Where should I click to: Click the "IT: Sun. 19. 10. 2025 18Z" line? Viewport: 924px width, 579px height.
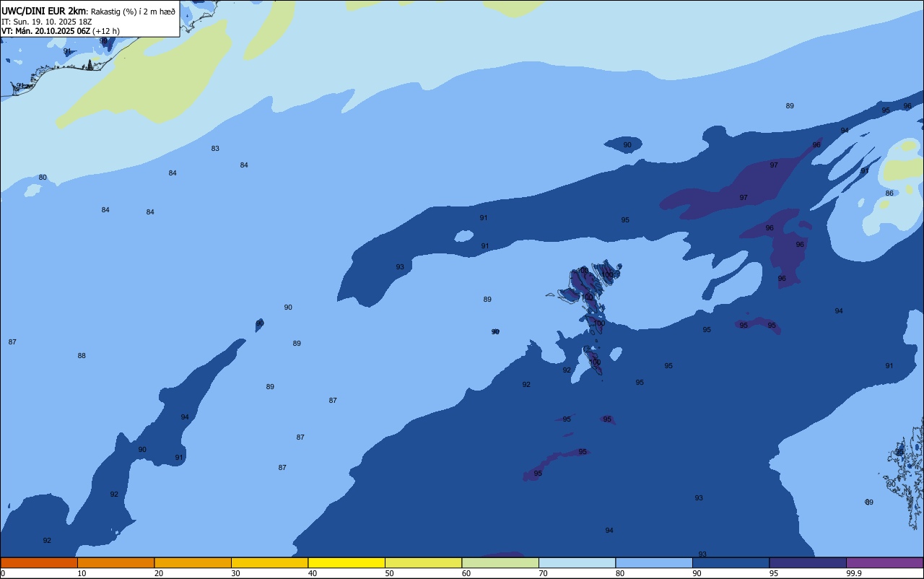[x=46, y=22]
